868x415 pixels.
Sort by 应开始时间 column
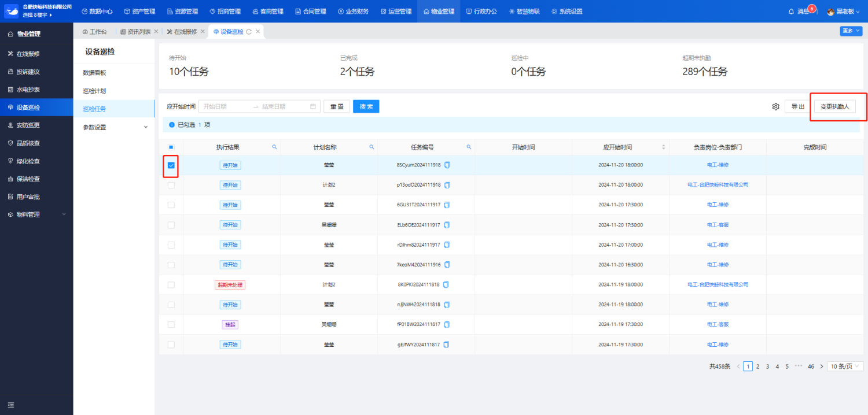663,147
